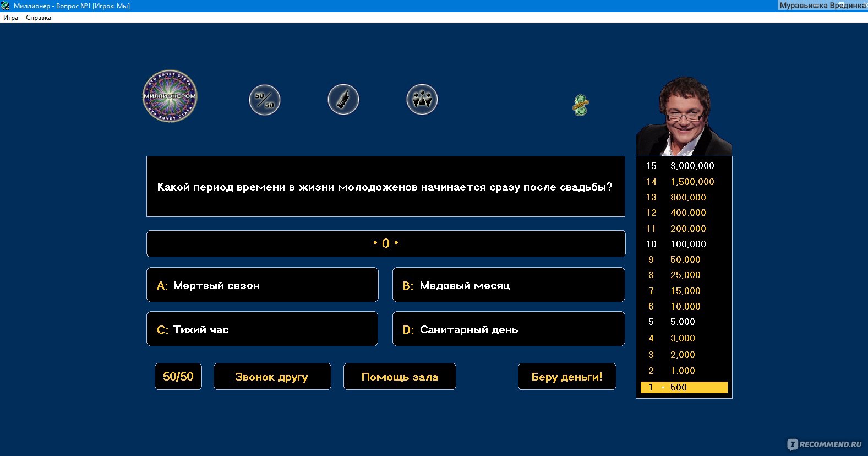868x456 pixels.
Task: Click prize level 3 row 2,000
Action: pyautogui.click(x=684, y=355)
